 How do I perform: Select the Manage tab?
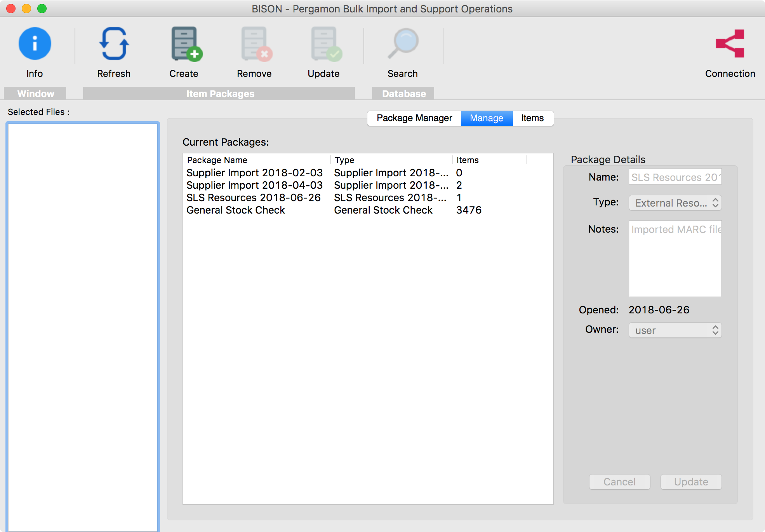click(487, 118)
